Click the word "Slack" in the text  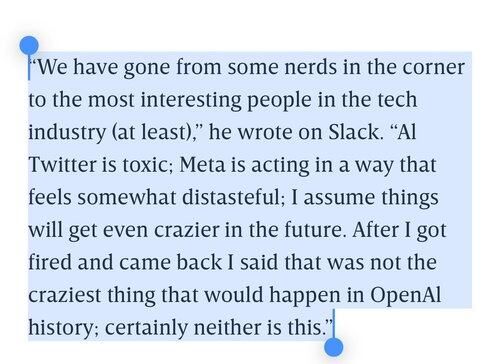coord(354,132)
